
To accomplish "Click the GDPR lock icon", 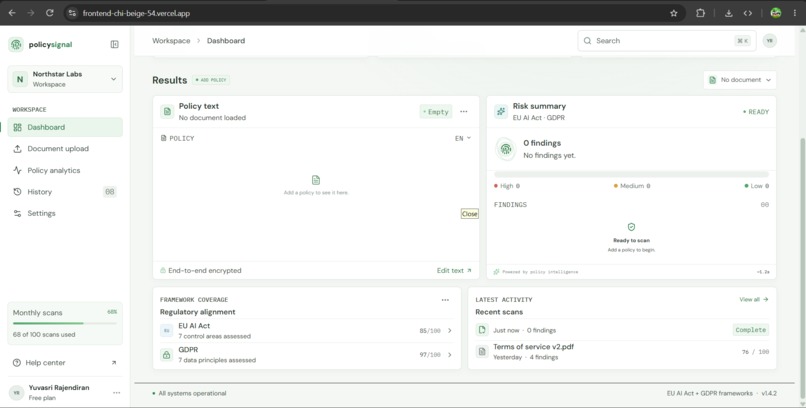I will (167, 355).
